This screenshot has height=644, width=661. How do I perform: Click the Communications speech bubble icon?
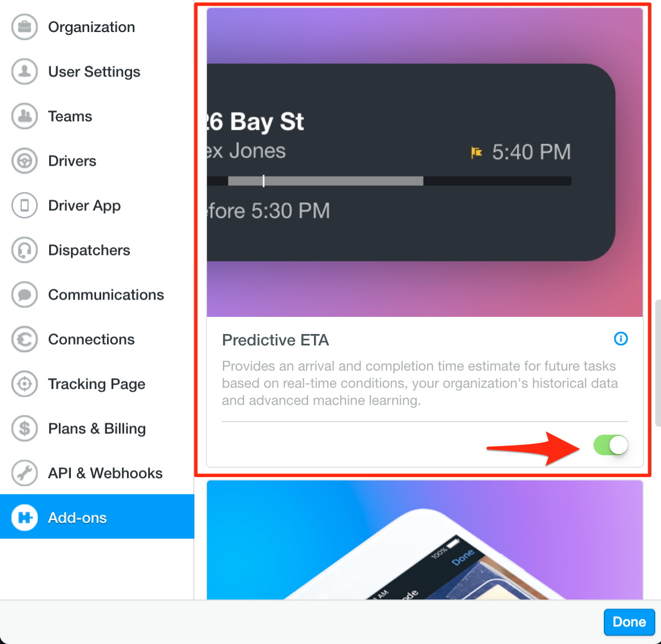[25, 295]
